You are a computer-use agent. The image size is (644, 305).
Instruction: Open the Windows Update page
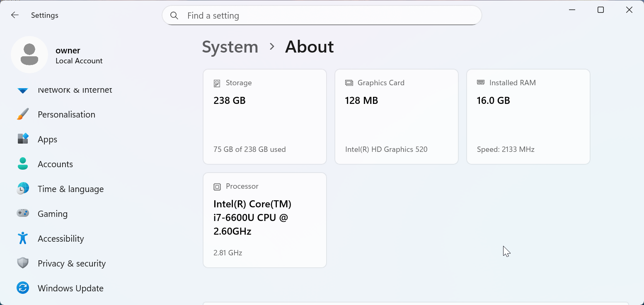(70, 288)
